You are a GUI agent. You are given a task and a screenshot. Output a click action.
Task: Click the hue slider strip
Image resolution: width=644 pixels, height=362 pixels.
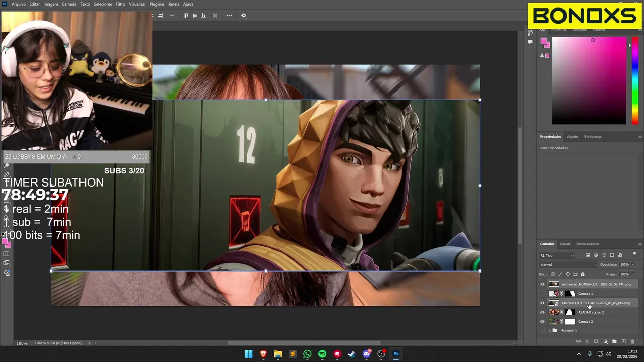click(x=635, y=80)
